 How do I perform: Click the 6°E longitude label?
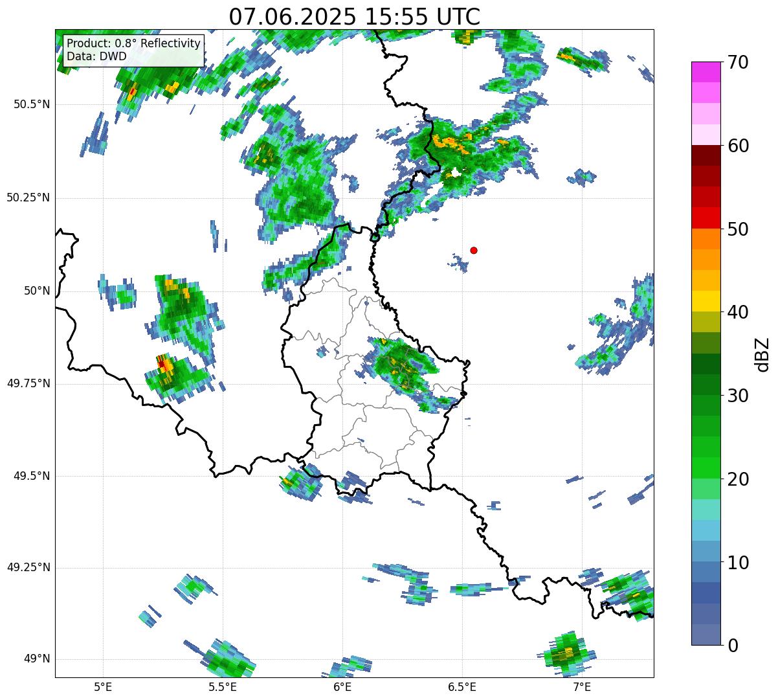coord(342,686)
